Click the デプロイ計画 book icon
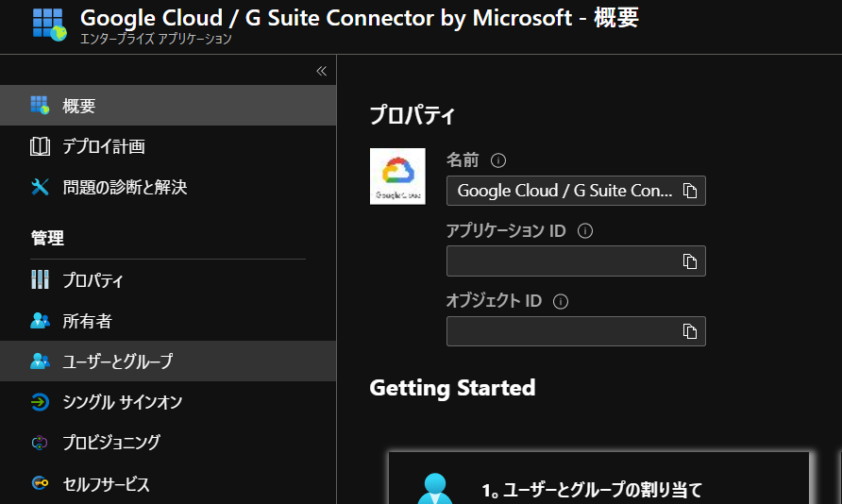The image size is (842, 504). coord(40,146)
